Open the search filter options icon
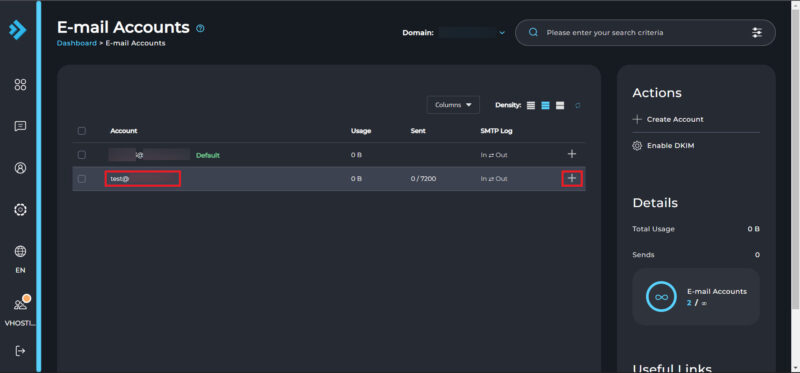This screenshot has height=373, width=800. pos(757,33)
